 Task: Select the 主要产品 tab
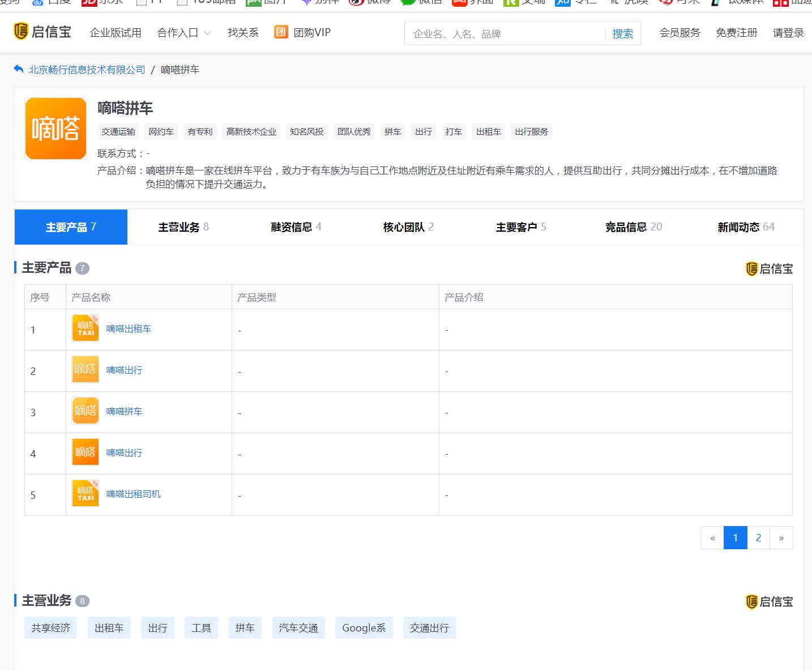coord(71,227)
